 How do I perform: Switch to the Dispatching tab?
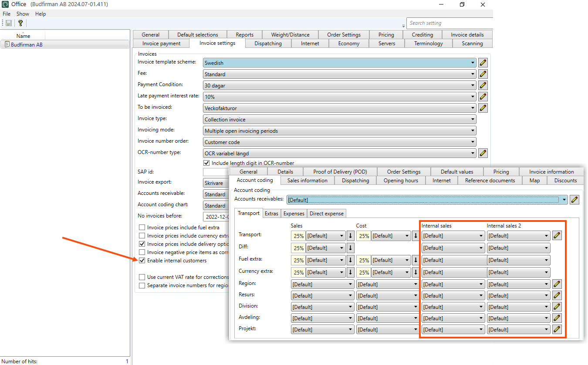point(268,44)
